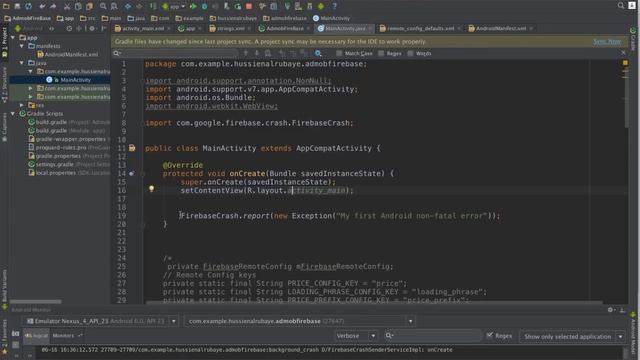The image size is (640, 360).
Task: Click the Undo arrow icon
Action: [x=42, y=6]
